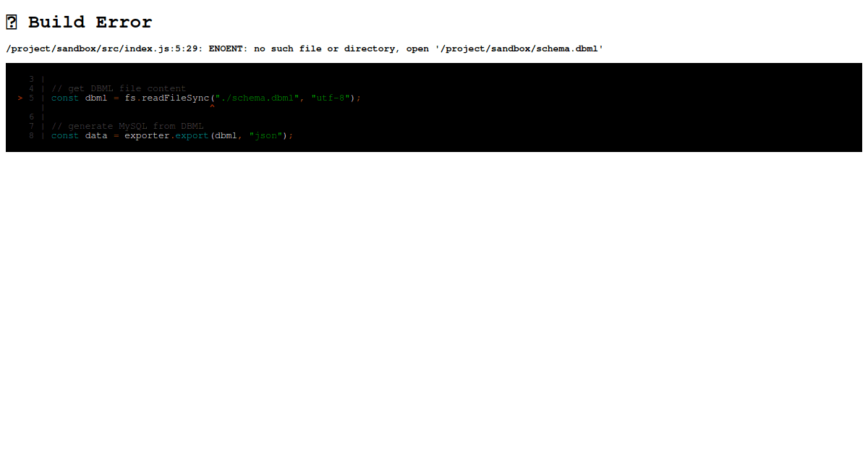The image size is (868, 456).
Task: Click the data variable name on line 8
Action: point(95,135)
